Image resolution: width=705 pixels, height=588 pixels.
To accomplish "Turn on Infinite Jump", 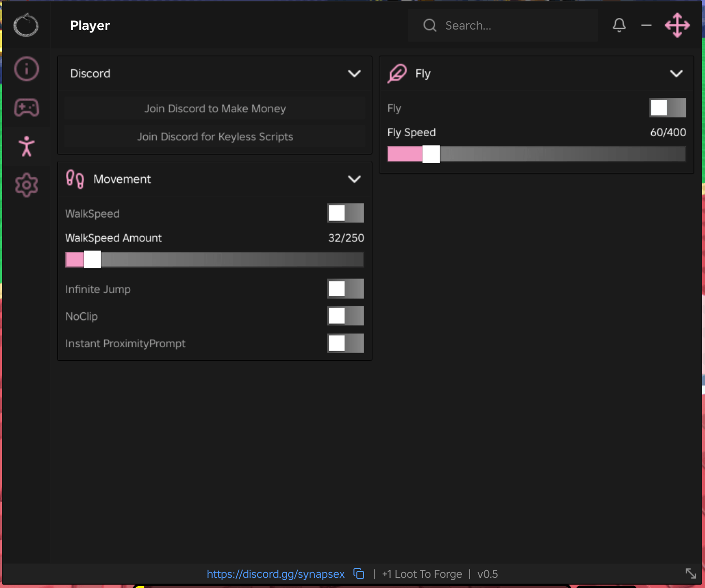I will click(x=346, y=289).
